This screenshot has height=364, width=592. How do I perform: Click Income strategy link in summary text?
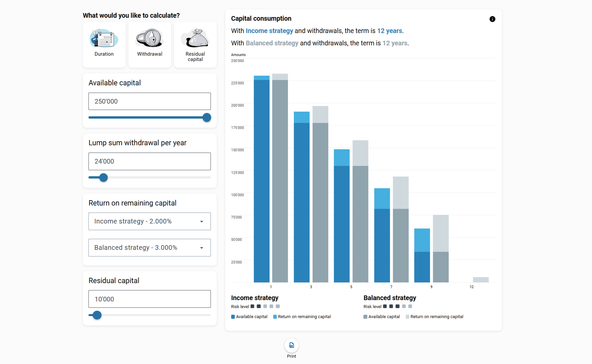[x=269, y=31]
